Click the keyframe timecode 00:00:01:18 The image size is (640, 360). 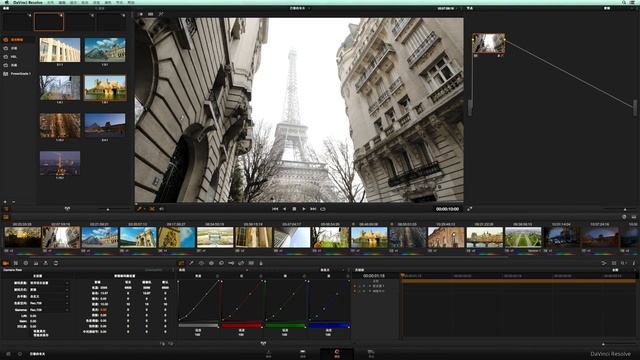374,276
